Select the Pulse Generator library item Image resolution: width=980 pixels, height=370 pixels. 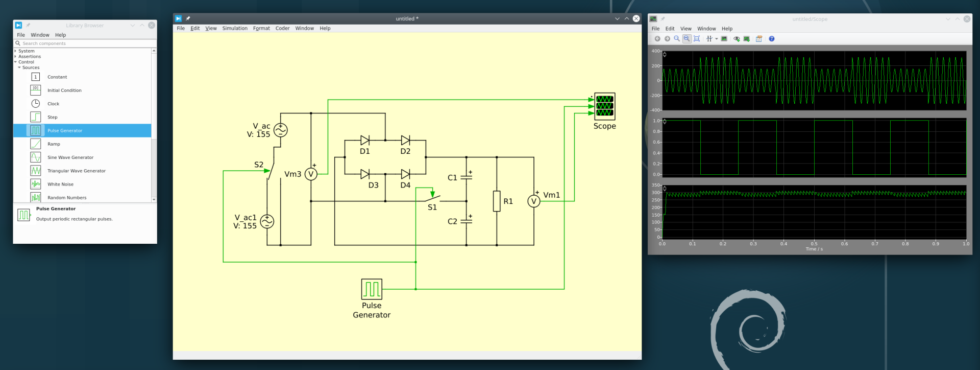pos(83,130)
